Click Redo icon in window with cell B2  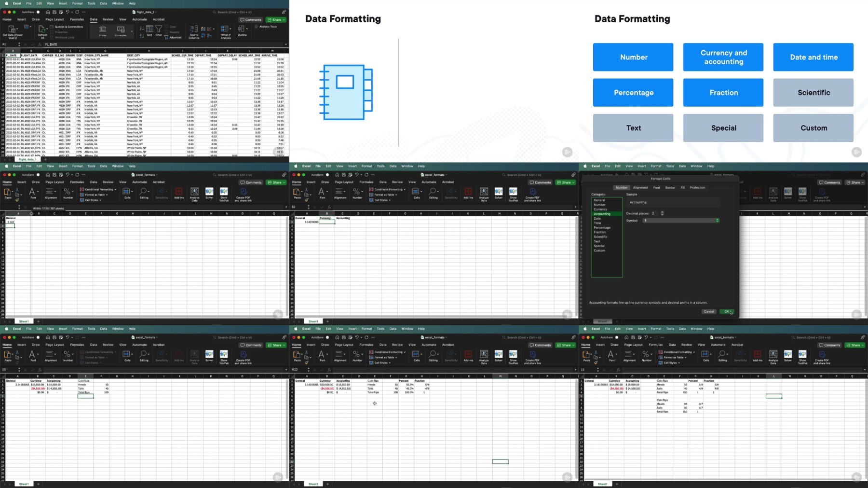(x=366, y=175)
